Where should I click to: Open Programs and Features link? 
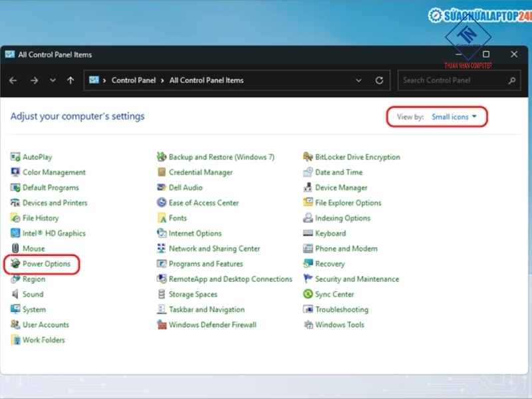[205, 264]
